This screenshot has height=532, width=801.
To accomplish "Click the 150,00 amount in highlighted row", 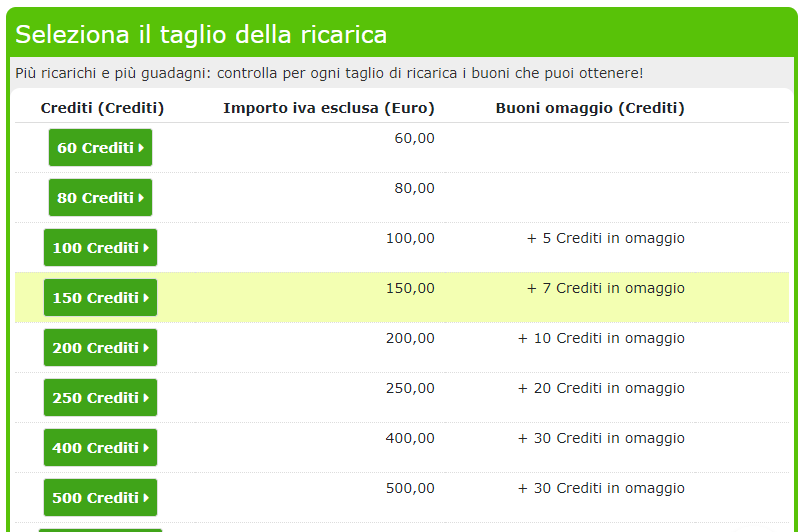I will click(x=410, y=288).
